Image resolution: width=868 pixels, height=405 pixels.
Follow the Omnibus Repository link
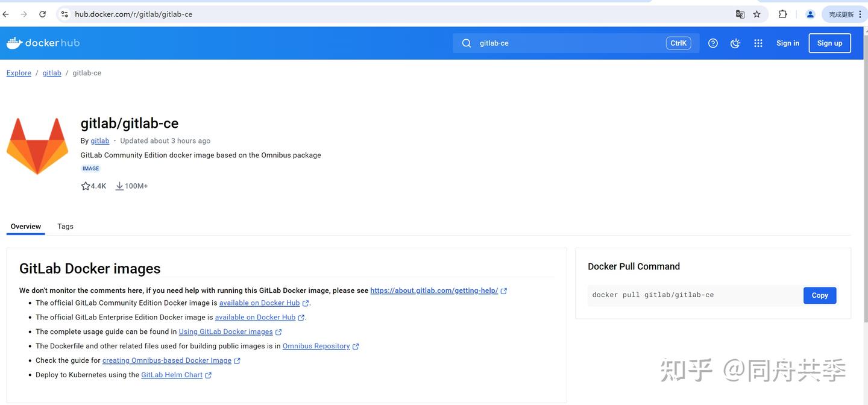point(316,346)
